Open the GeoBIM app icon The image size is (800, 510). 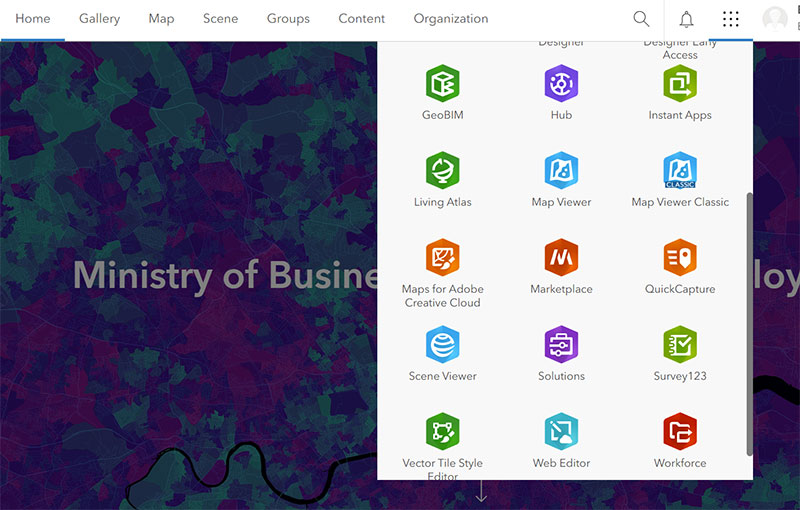pos(442,84)
